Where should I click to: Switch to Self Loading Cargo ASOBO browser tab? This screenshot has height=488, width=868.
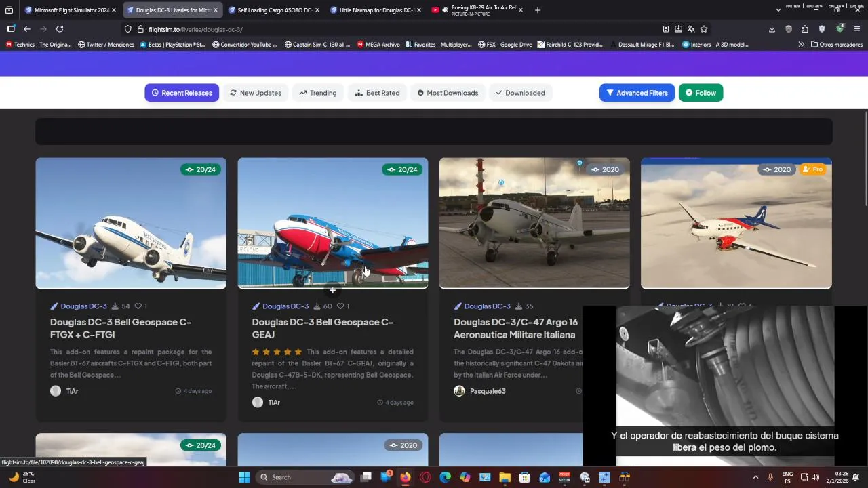click(274, 10)
